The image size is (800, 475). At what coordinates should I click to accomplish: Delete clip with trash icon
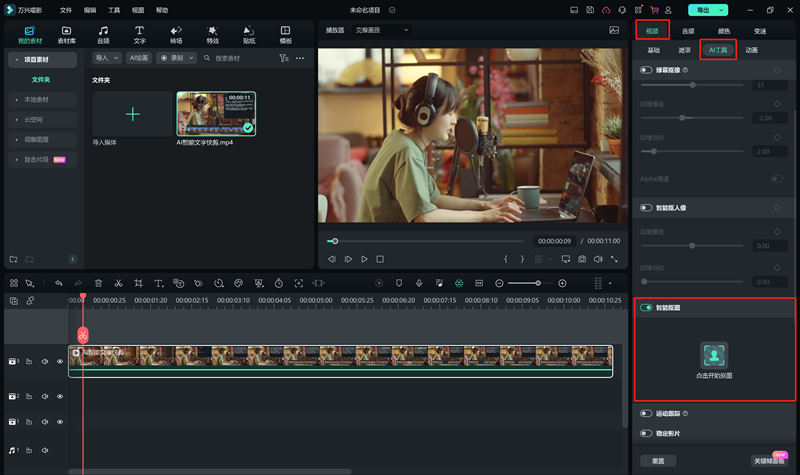point(98,283)
